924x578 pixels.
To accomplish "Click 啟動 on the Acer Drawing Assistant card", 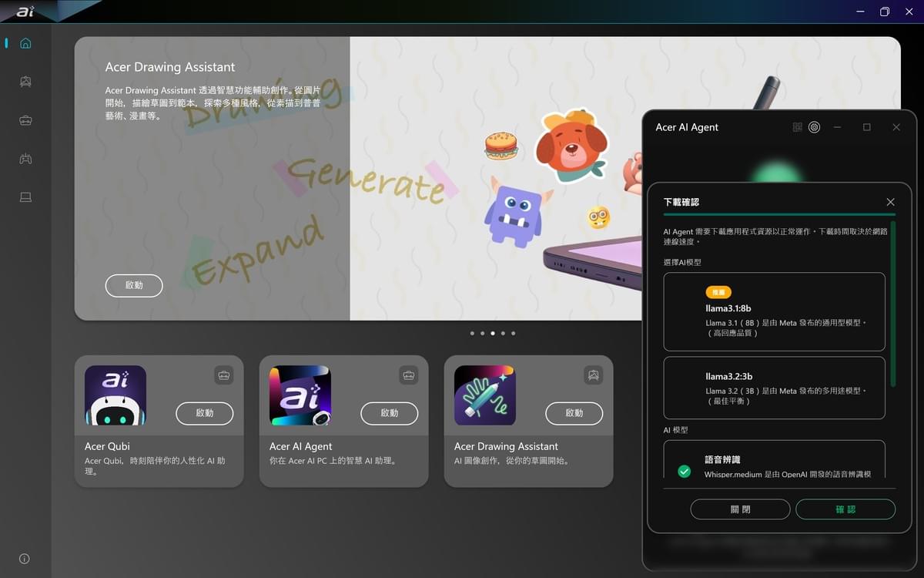I will [574, 413].
